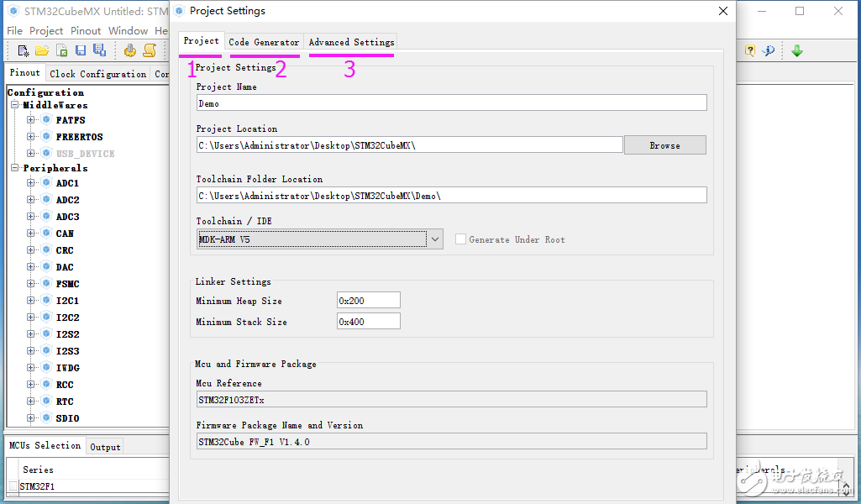Select the FSMC tree label
Screen dimensions: 861x504
pyautogui.click(x=67, y=284)
